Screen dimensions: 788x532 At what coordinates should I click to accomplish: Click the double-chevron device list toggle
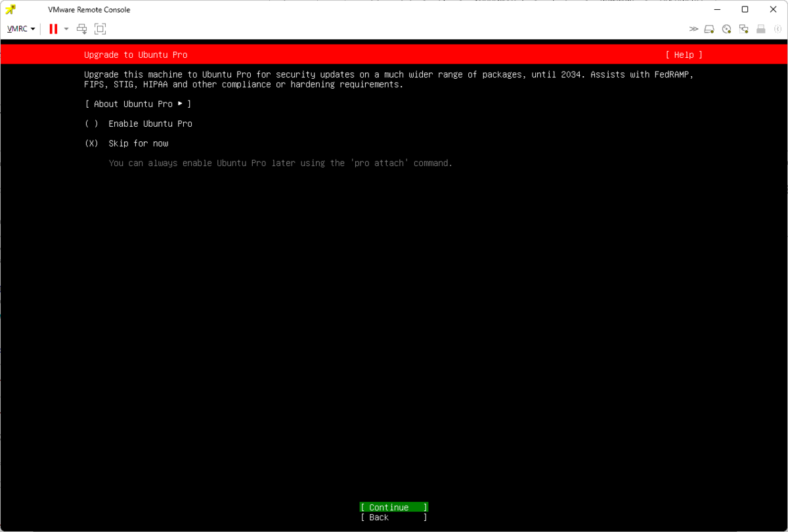(693, 29)
